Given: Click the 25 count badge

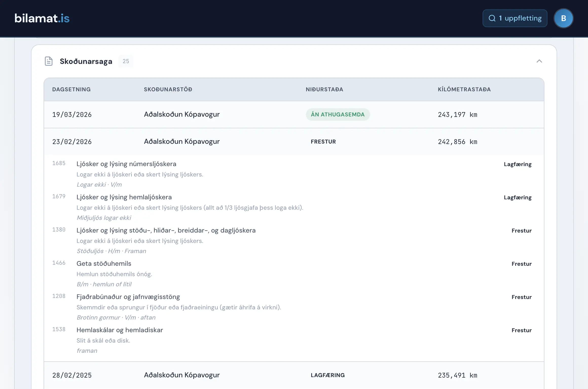Looking at the screenshot, I should coord(126,61).
